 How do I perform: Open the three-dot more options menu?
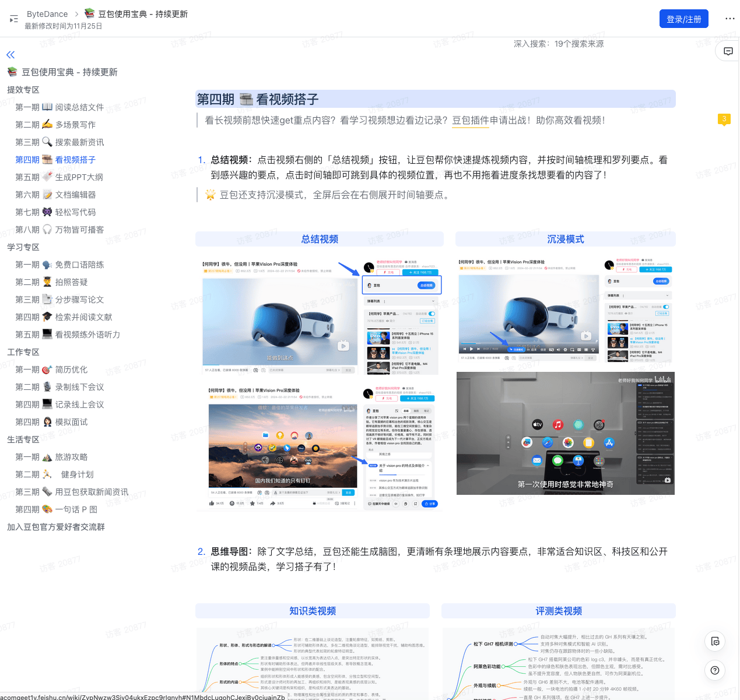(730, 19)
